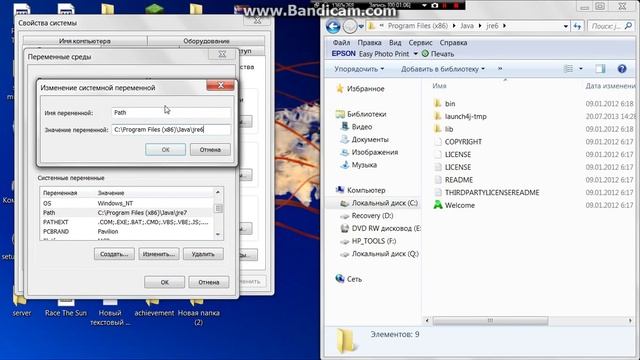The height and width of the screenshot is (360, 640).
Task: Open the Explorer help question icon
Action: coord(622,69)
